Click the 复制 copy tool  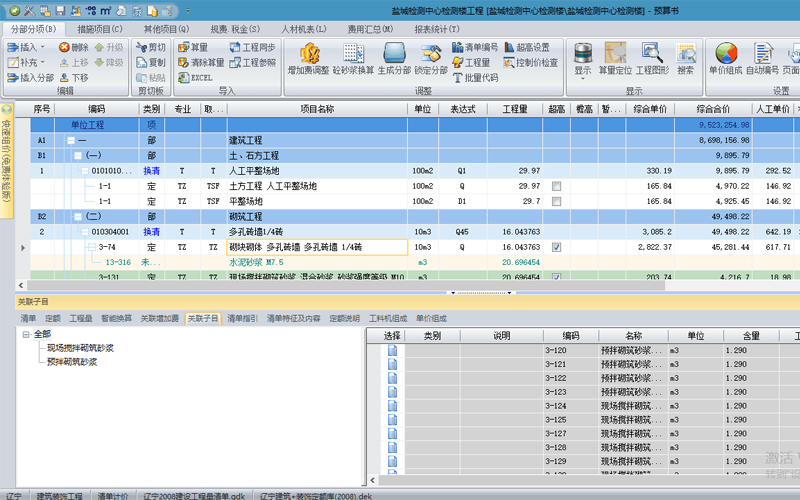[x=151, y=62]
